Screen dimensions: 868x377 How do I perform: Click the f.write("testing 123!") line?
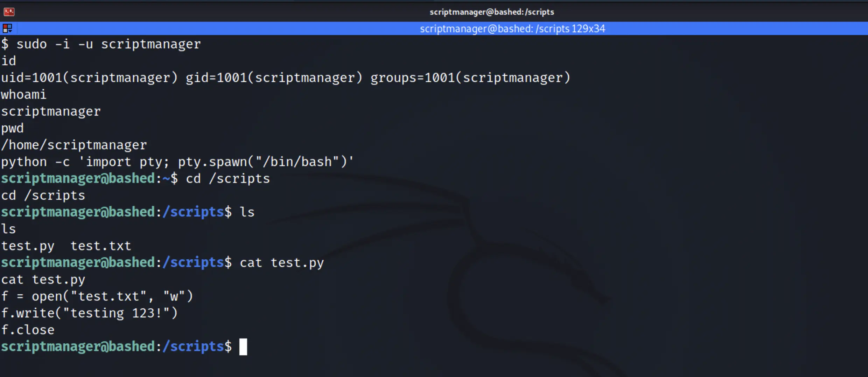[x=89, y=313]
